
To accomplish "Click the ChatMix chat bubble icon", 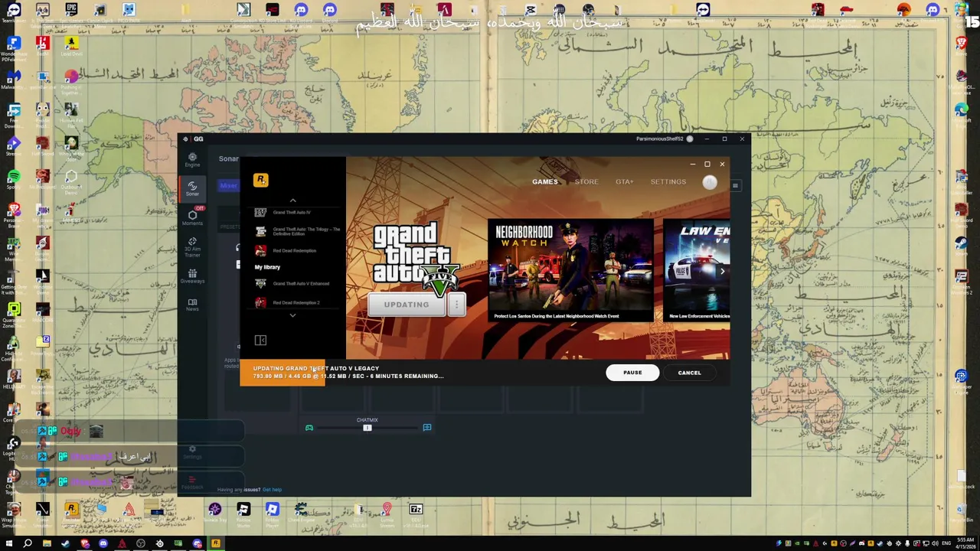I will click(427, 428).
